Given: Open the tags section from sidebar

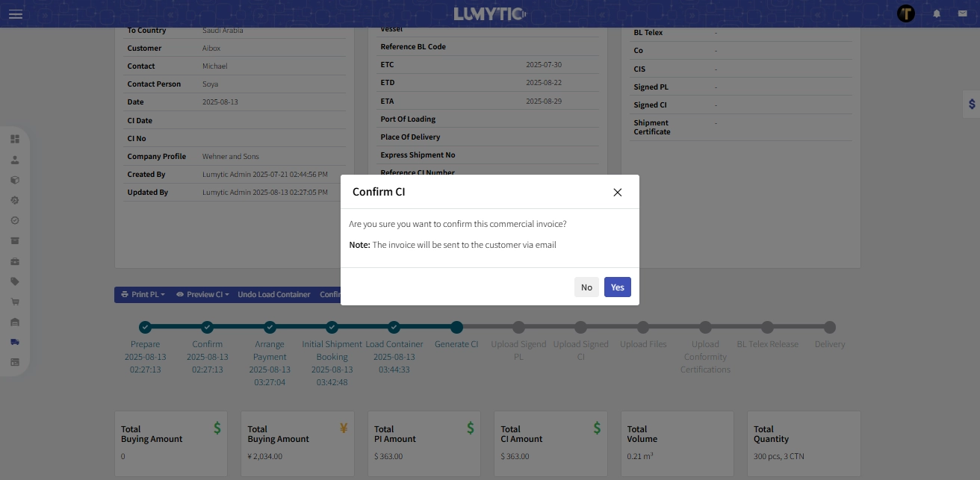Looking at the screenshot, I should (15, 281).
